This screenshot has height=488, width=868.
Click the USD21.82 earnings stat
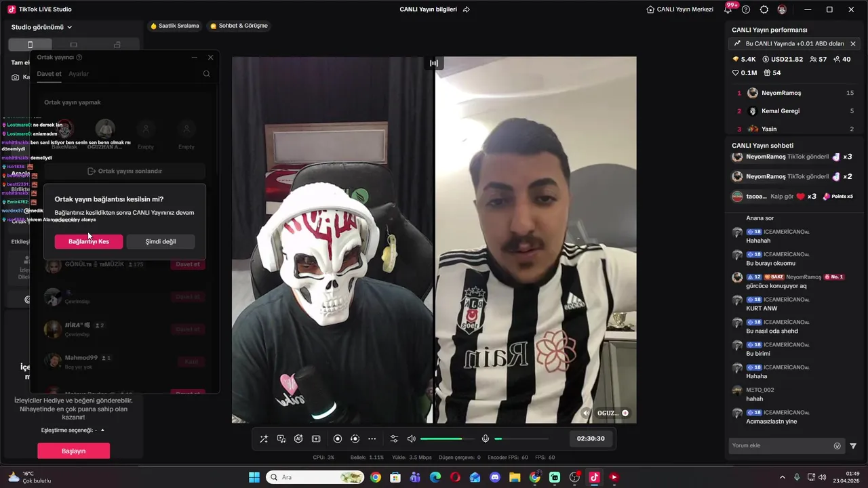pyautogui.click(x=782, y=60)
